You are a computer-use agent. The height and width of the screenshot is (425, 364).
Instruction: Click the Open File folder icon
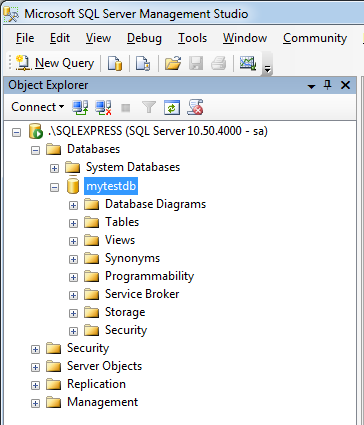point(173,63)
